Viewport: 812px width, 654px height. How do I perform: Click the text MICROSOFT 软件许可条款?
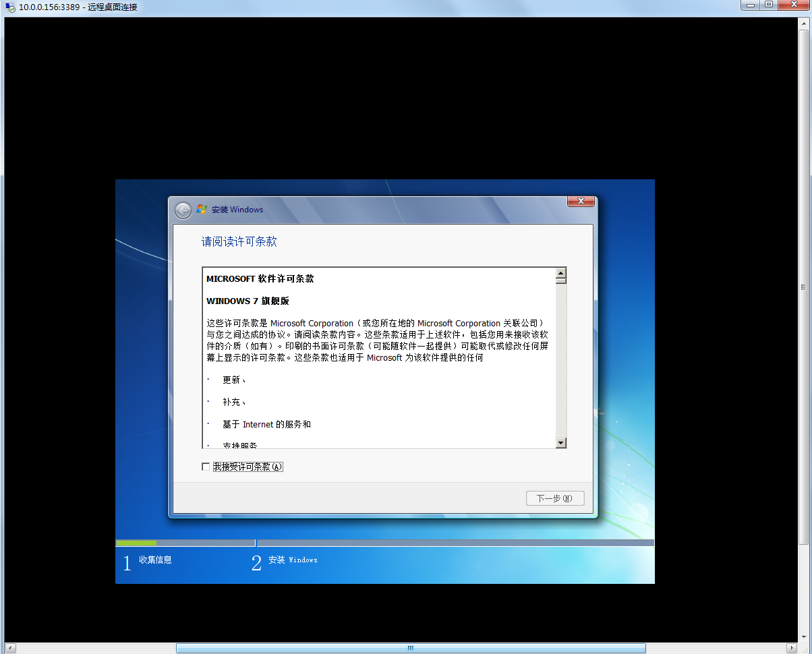tap(260, 278)
